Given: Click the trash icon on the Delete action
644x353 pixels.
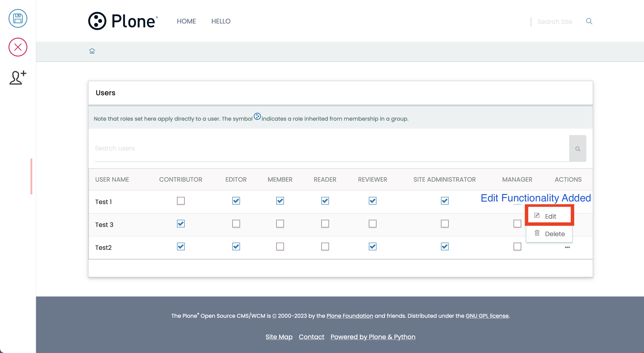Looking at the screenshot, I should point(537,233).
